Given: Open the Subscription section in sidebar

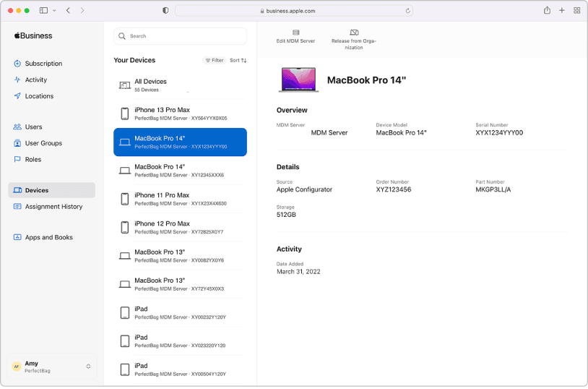Looking at the screenshot, I should [43, 64].
